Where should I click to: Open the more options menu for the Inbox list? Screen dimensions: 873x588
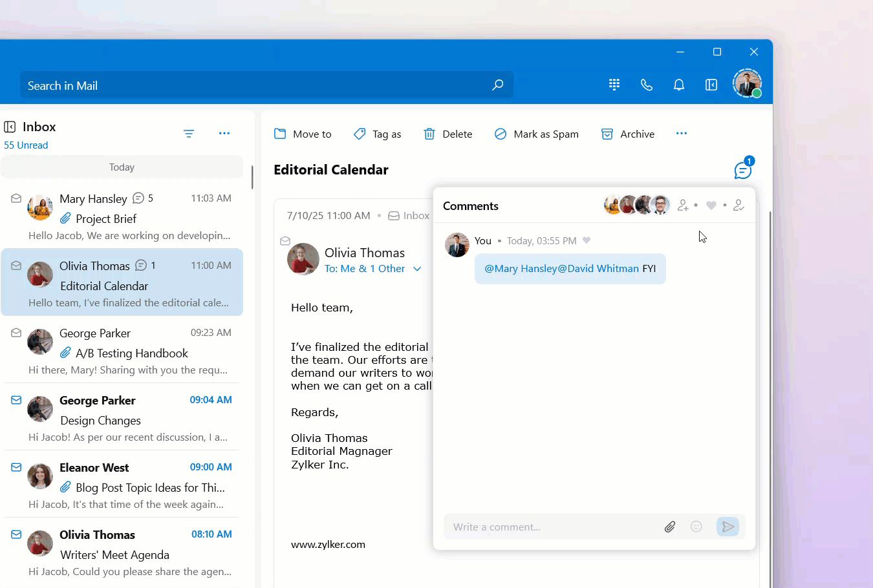tap(224, 133)
